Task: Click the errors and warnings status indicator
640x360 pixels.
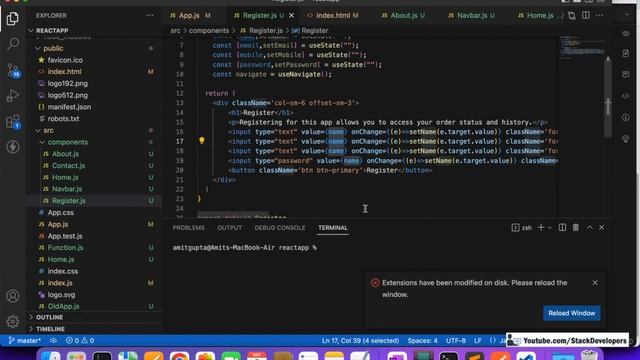Action: point(80,340)
